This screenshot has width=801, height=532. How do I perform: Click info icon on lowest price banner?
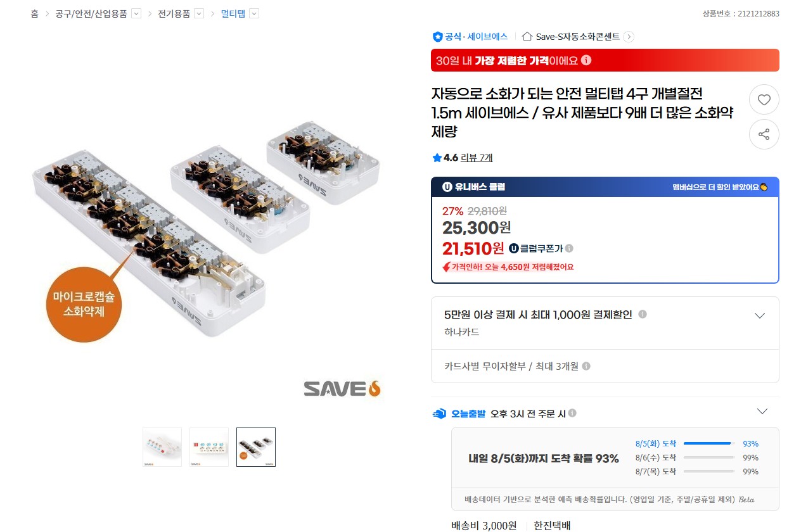586,60
